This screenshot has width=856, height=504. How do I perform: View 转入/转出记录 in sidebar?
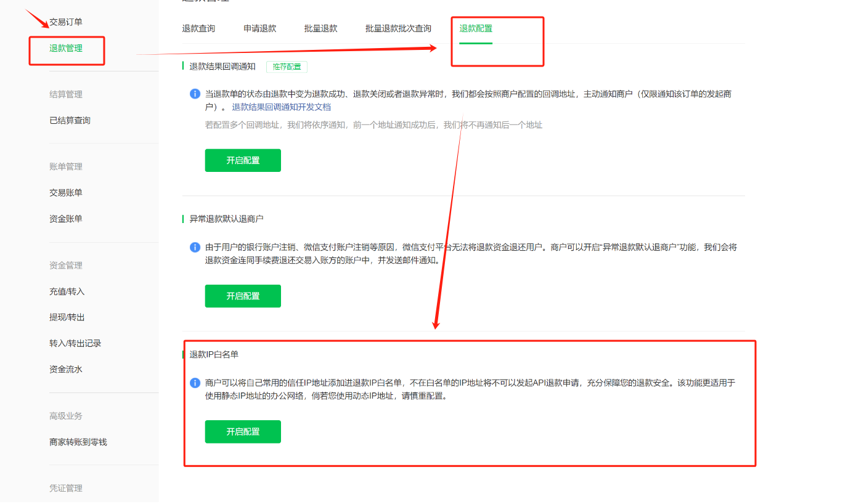75,343
